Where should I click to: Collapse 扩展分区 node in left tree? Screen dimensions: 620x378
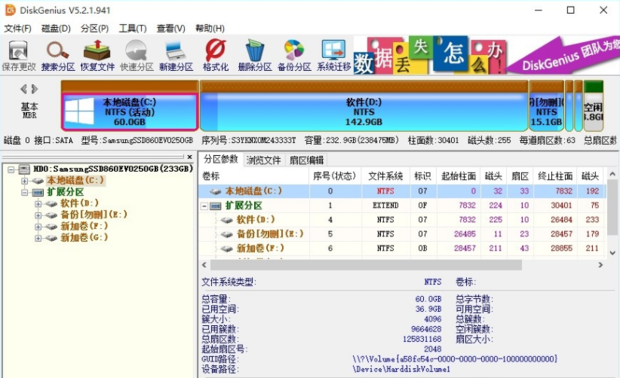click(25, 193)
